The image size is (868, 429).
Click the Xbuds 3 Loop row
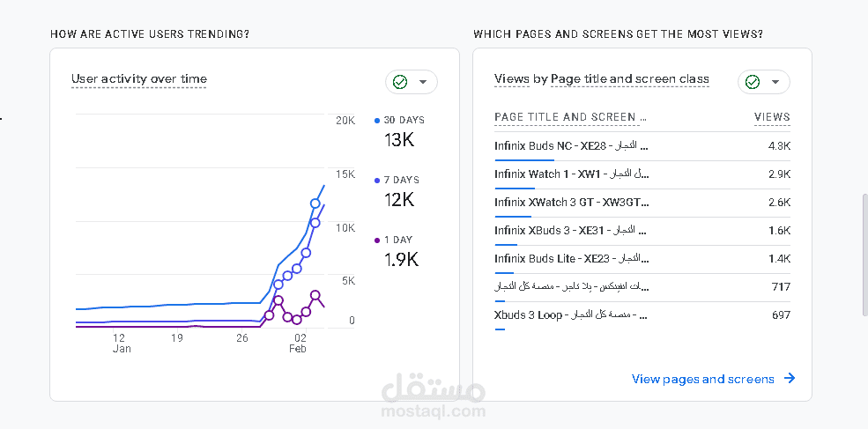(571, 315)
